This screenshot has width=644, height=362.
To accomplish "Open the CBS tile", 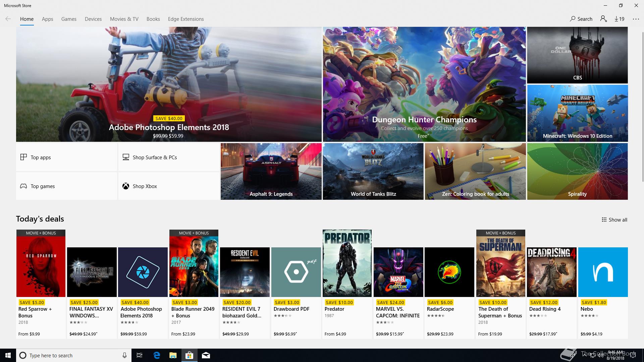I will tap(577, 55).
